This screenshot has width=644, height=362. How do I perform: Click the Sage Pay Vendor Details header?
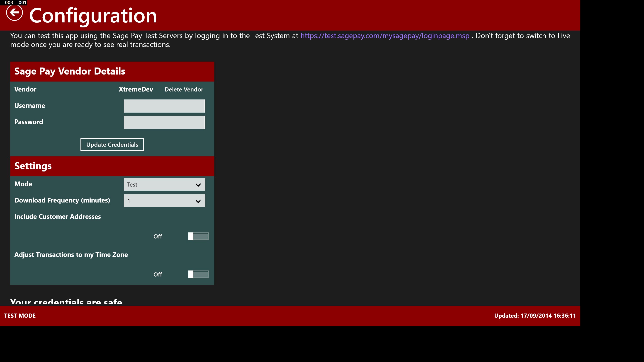[70, 71]
